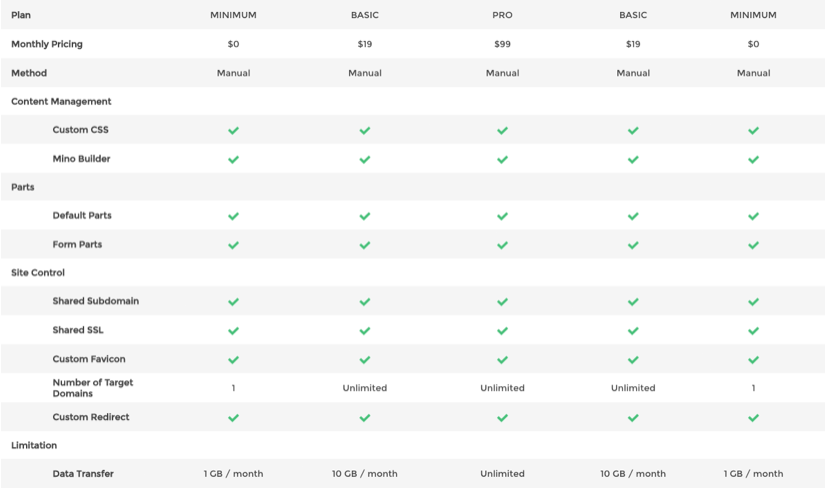Click the Shared SSL checkmark under PRO

pyautogui.click(x=502, y=330)
